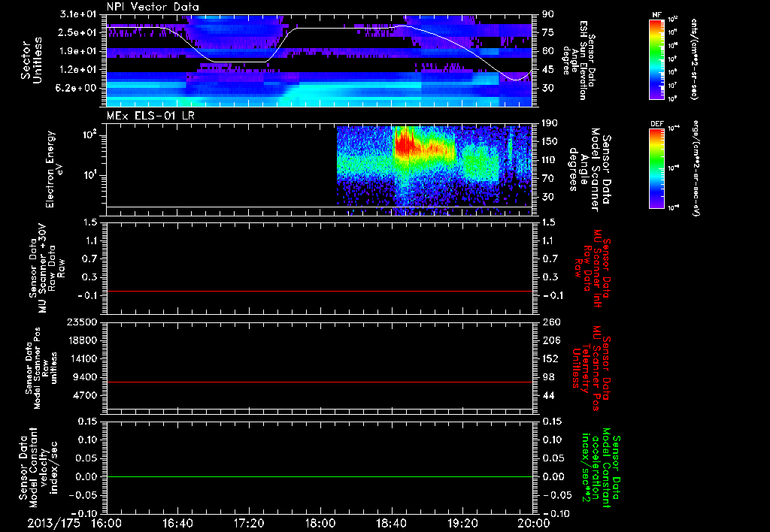
Task: Click the "19:20" time tick label
Action: pyautogui.click(x=462, y=523)
